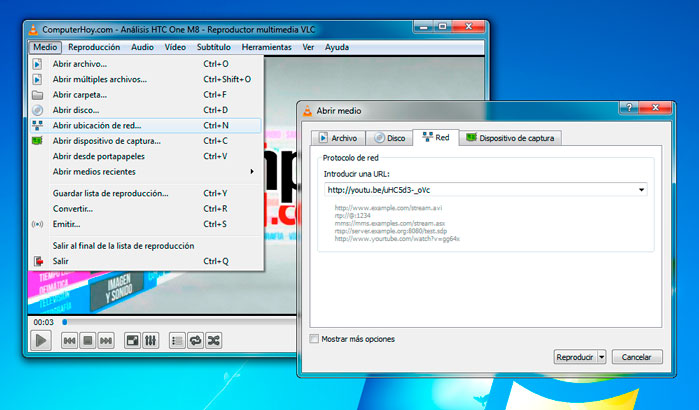Toggle loop mode button
The image size is (699, 410).
tap(195, 341)
